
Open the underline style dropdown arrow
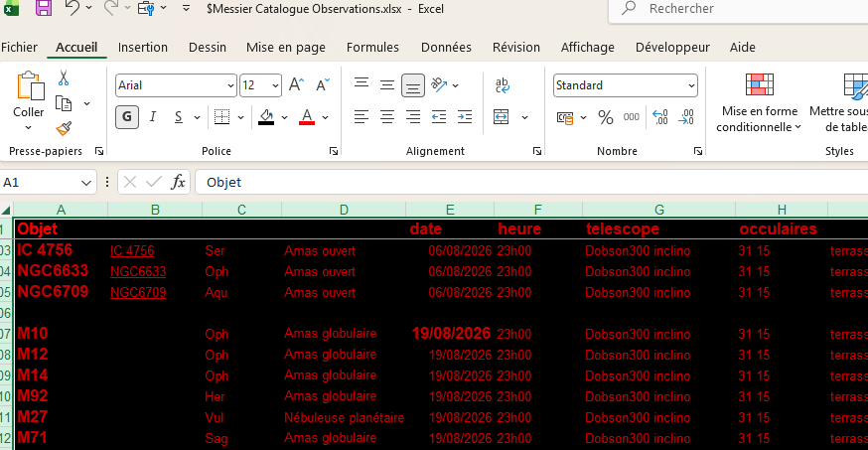click(x=197, y=117)
